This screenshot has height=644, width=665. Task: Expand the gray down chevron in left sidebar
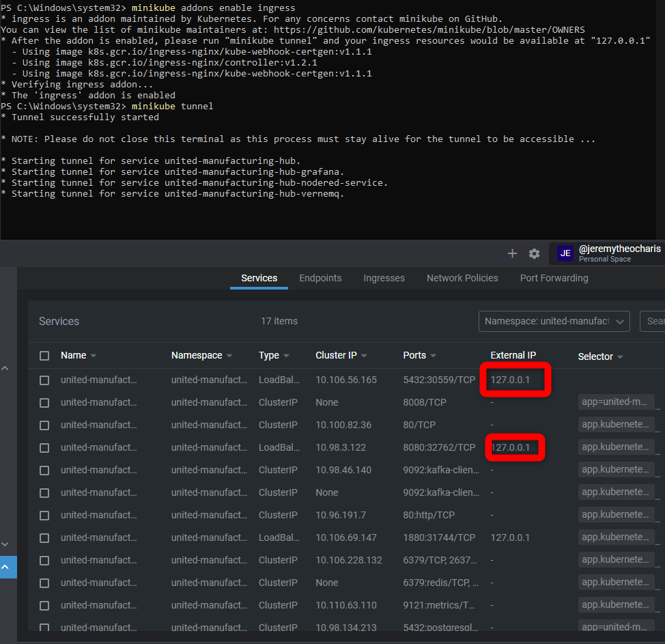pos(5,544)
